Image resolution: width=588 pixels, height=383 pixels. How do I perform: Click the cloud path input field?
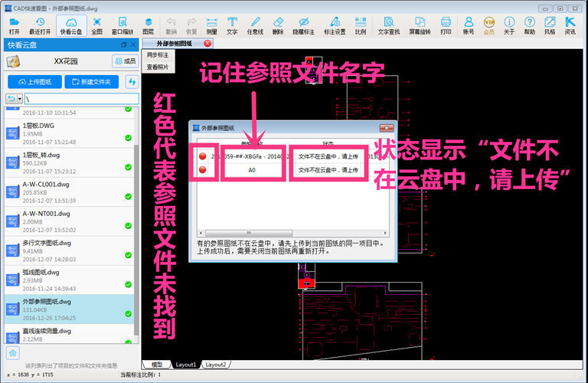coord(82,99)
